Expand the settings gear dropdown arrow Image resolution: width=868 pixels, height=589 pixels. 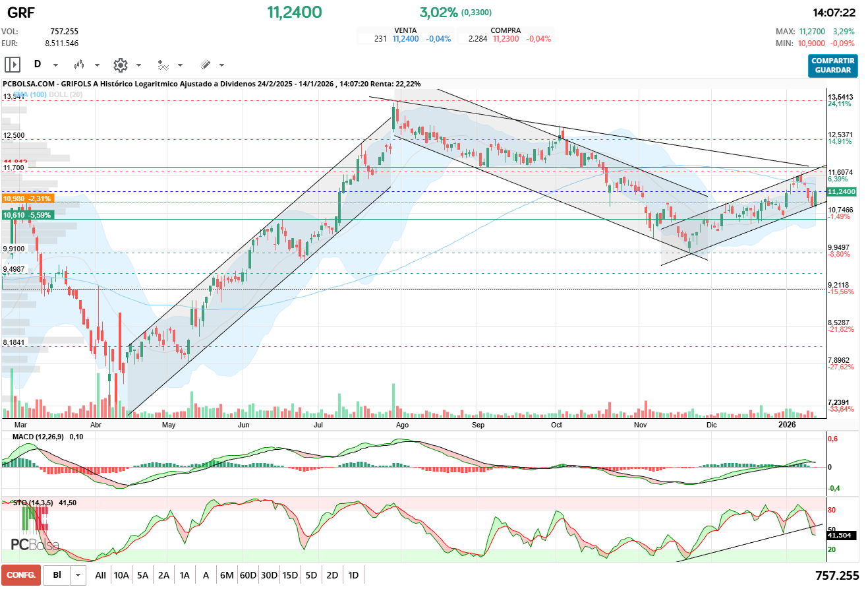[138, 65]
